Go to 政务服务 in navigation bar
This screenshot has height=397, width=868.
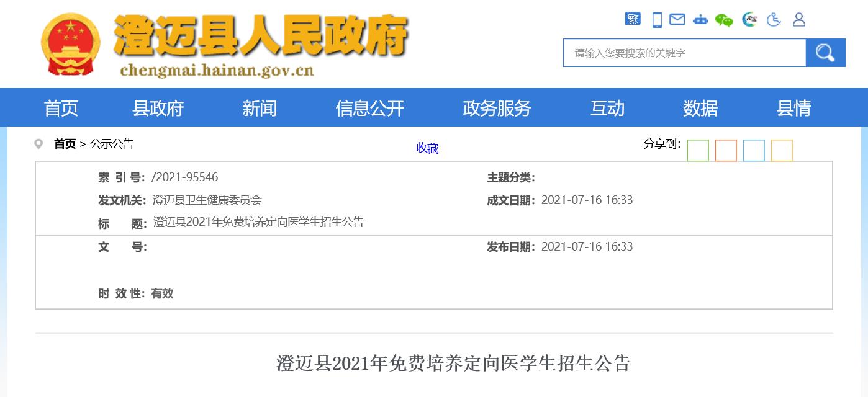[497, 108]
